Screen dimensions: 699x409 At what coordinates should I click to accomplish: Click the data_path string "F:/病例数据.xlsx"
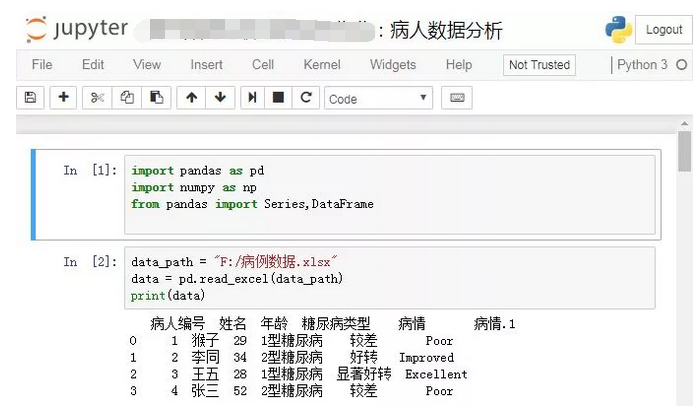tap(275, 261)
